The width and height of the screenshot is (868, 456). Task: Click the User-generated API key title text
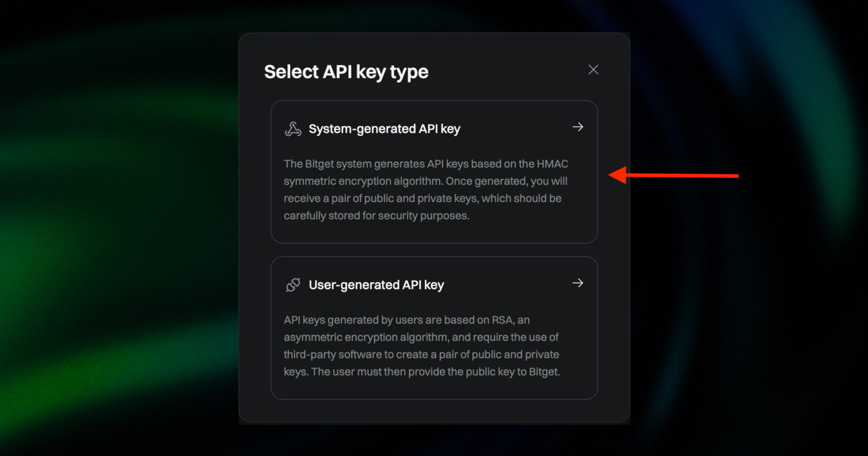click(376, 285)
